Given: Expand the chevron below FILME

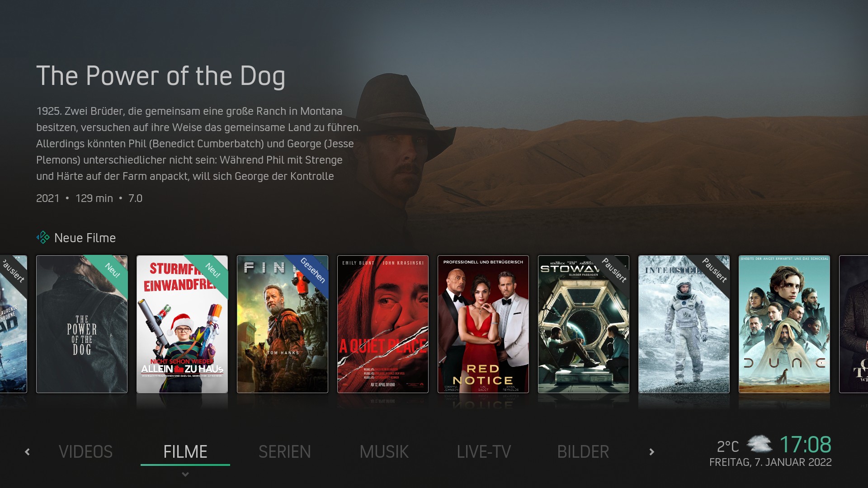Looking at the screenshot, I should tap(185, 474).
